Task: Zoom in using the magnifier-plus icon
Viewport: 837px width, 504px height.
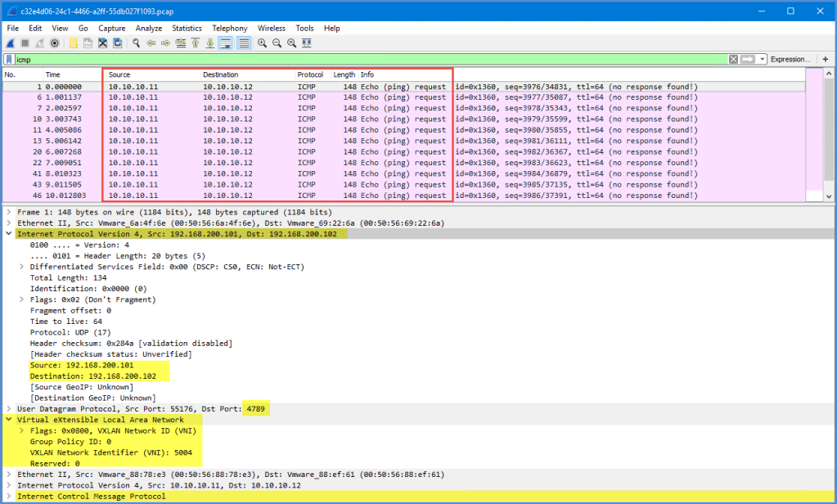Action: (x=262, y=43)
